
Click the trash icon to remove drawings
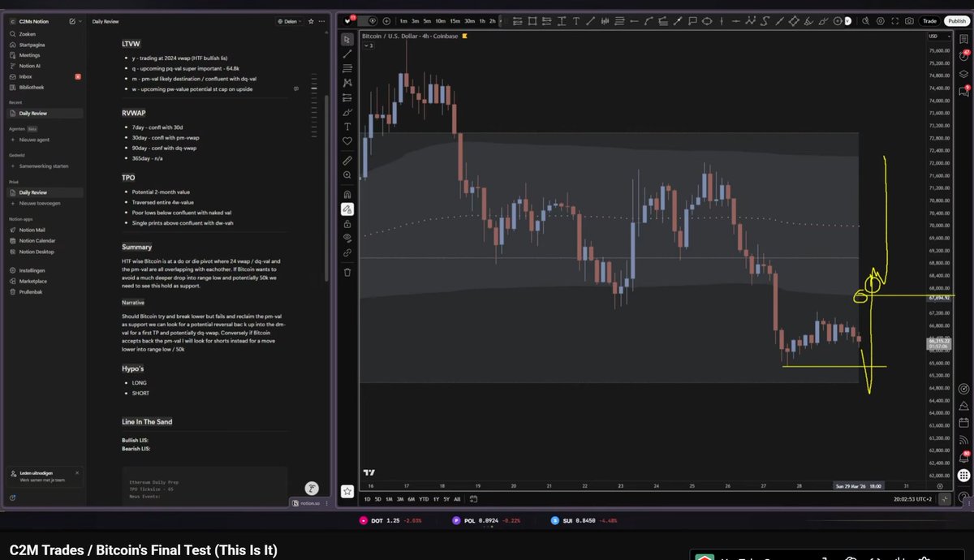coord(347,272)
